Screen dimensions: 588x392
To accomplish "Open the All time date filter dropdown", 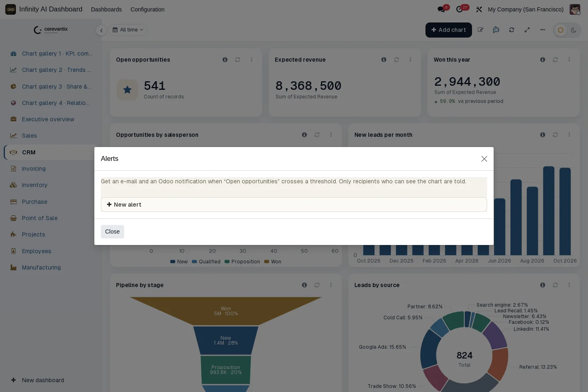I will (128, 30).
